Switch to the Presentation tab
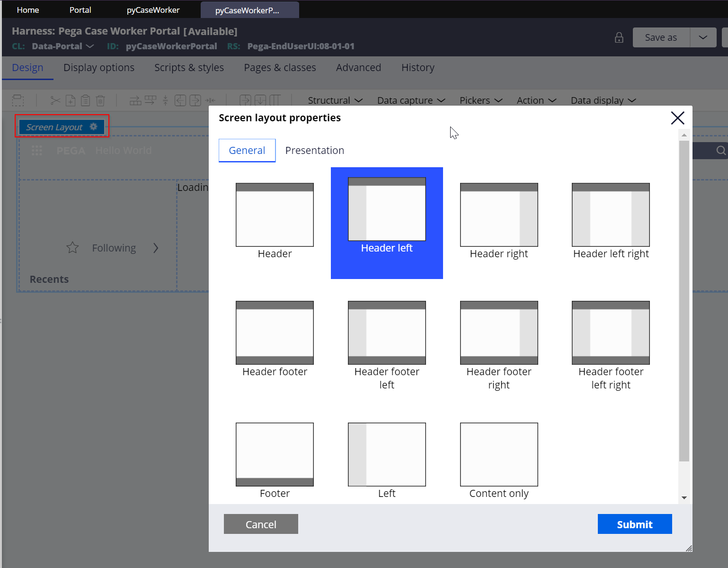Screen dimensions: 728x568 coord(314,150)
